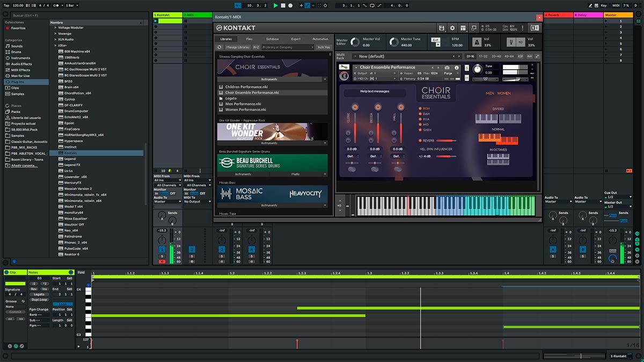Choose the IN OCTAVES keyboard layout
The height and width of the screenshot is (362, 644).
pyautogui.click(x=497, y=159)
